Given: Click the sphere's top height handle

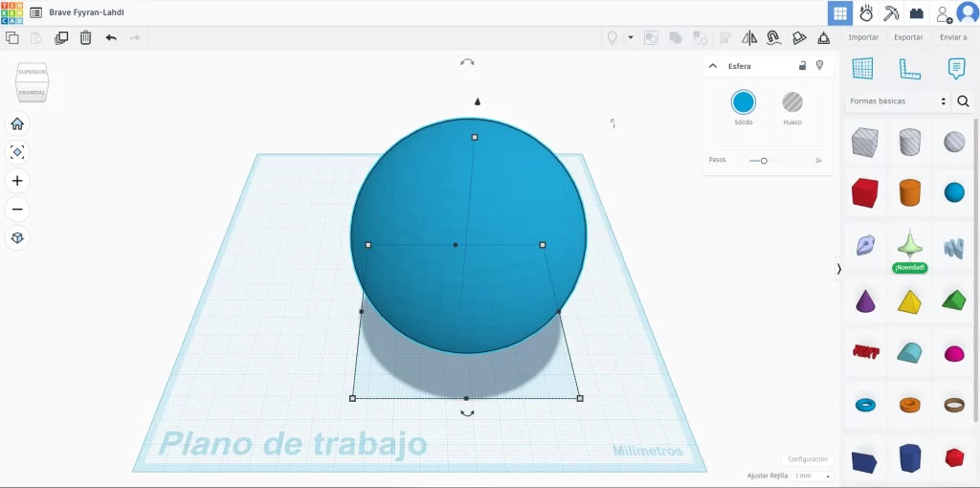Looking at the screenshot, I should pyautogui.click(x=475, y=137).
